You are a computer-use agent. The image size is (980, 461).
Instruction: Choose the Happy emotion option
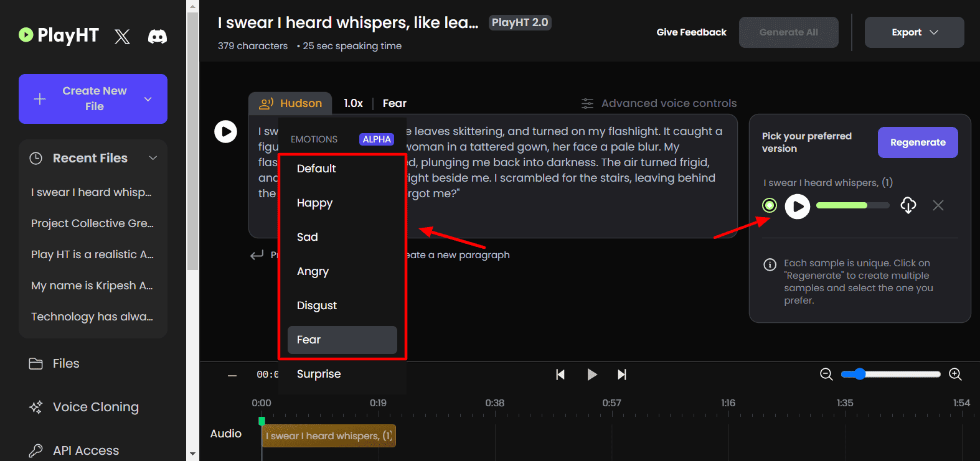click(x=314, y=203)
